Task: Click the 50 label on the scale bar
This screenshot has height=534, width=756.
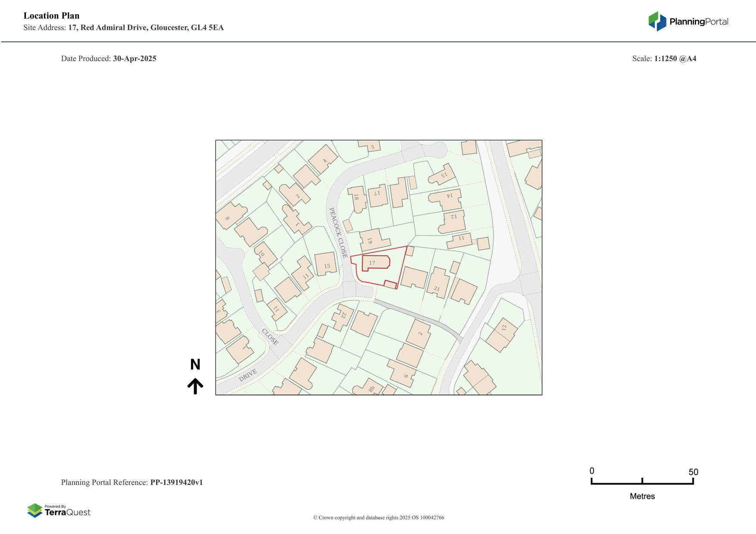Action: coord(693,472)
